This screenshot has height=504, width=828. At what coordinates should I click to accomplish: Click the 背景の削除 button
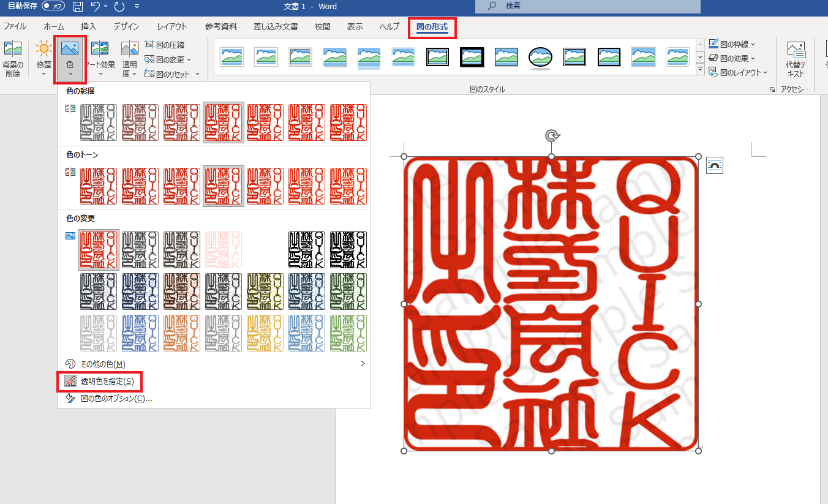click(12, 59)
